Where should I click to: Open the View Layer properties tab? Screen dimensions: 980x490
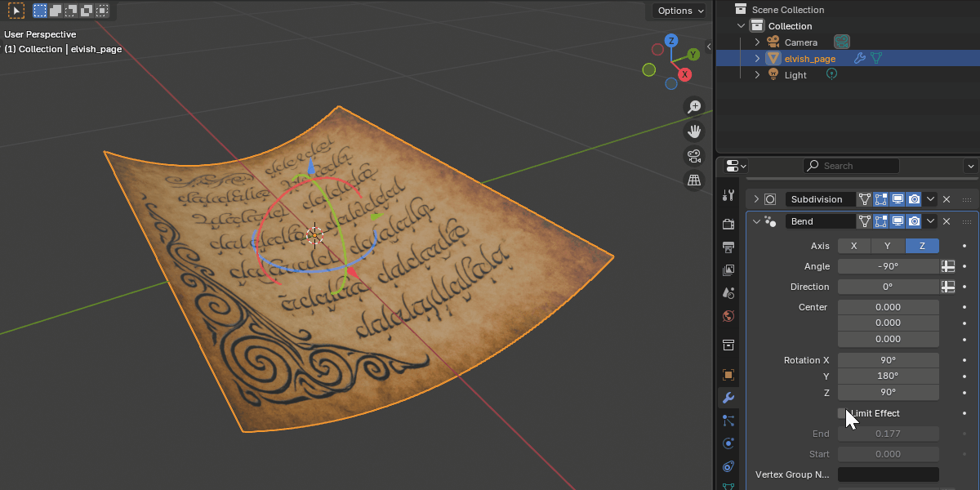[728, 269]
